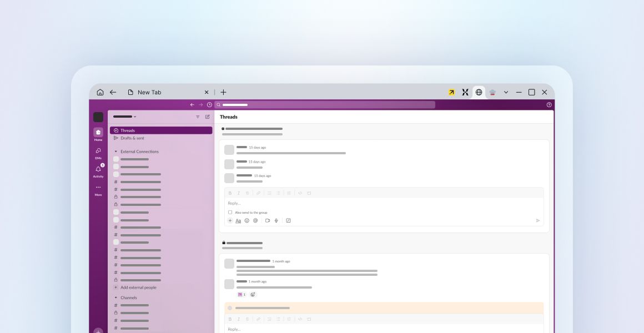Click the DMs icon in the left rail
644x333 pixels.
pyautogui.click(x=98, y=151)
